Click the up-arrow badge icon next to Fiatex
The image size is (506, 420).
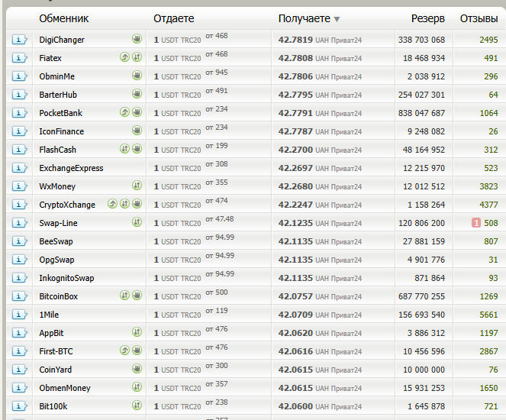pos(125,57)
